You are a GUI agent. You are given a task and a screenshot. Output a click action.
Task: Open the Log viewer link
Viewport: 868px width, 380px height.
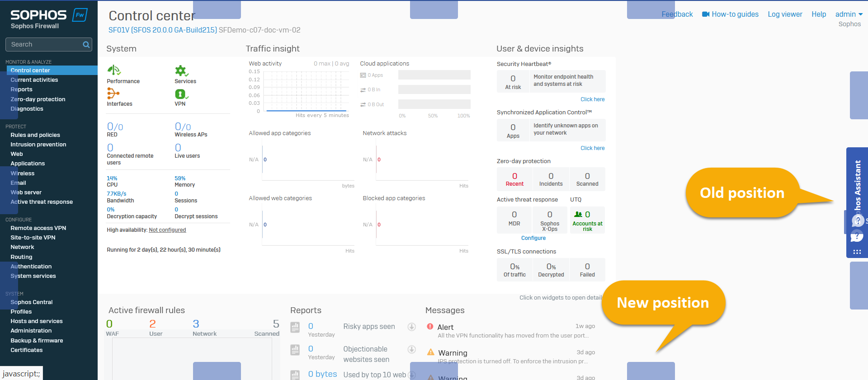785,14
